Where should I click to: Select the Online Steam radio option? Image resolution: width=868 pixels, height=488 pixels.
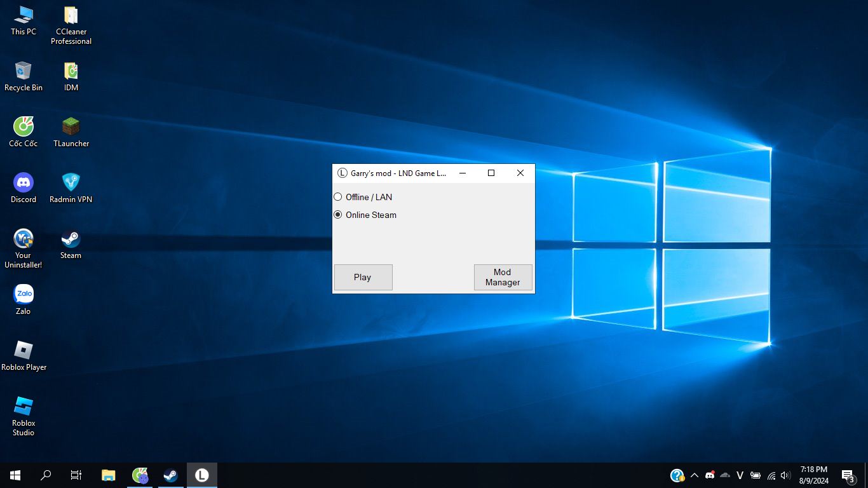pos(338,215)
